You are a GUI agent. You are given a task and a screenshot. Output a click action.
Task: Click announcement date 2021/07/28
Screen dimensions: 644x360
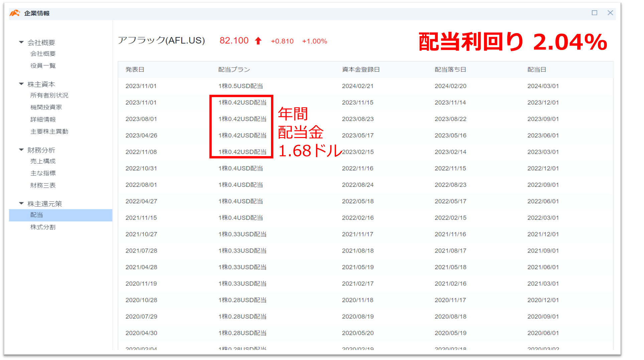click(141, 251)
